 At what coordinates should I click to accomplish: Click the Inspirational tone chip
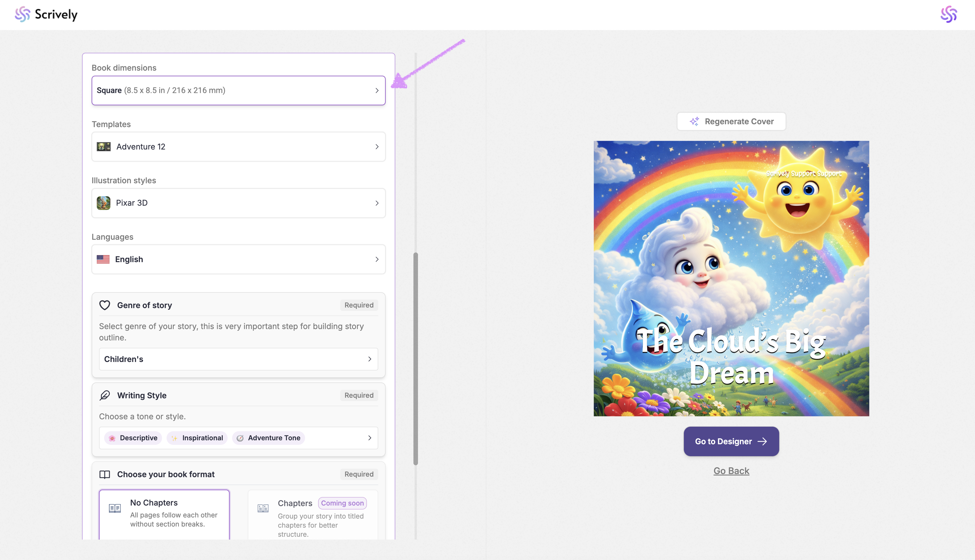pos(197,438)
